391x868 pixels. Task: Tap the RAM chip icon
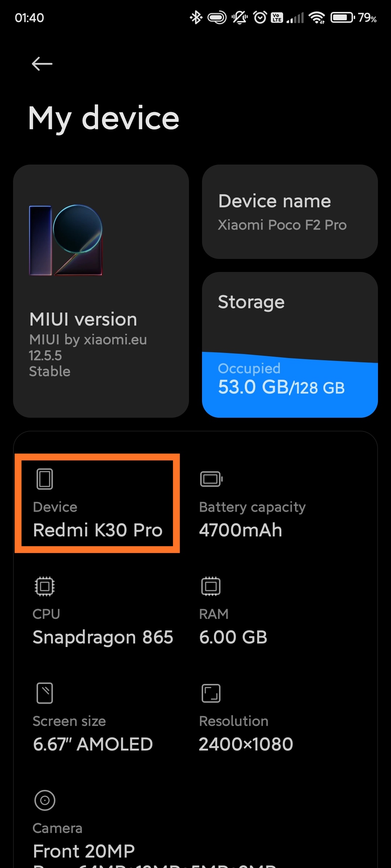211,586
